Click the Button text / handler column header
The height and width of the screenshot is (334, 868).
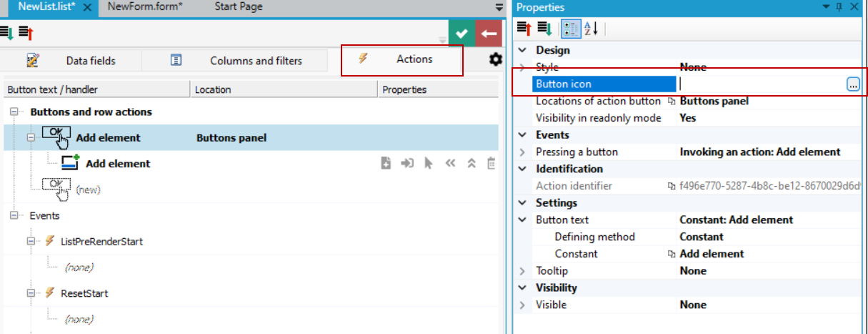[x=96, y=89]
